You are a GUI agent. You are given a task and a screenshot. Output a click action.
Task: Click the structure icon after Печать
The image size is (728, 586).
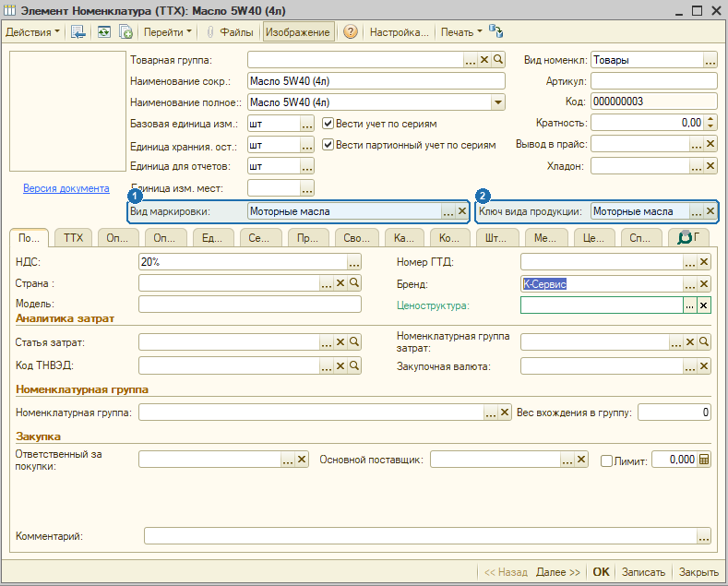(x=495, y=32)
